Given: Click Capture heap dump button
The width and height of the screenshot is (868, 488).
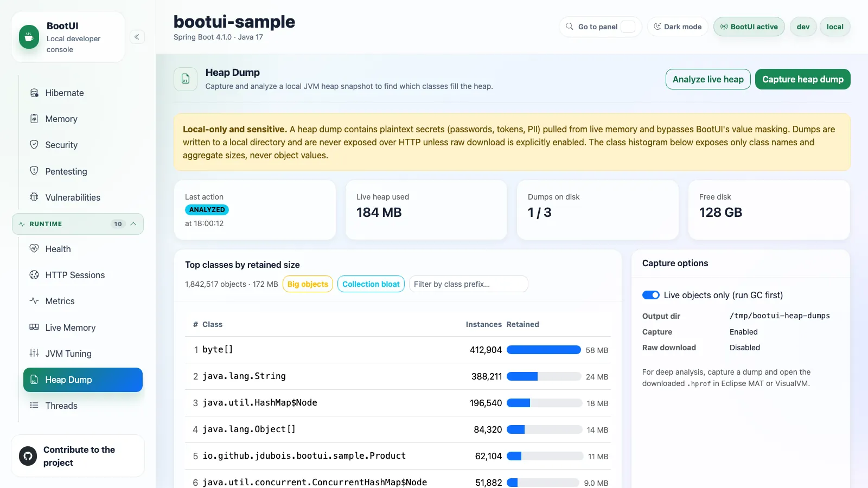Looking at the screenshot, I should [803, 79].
